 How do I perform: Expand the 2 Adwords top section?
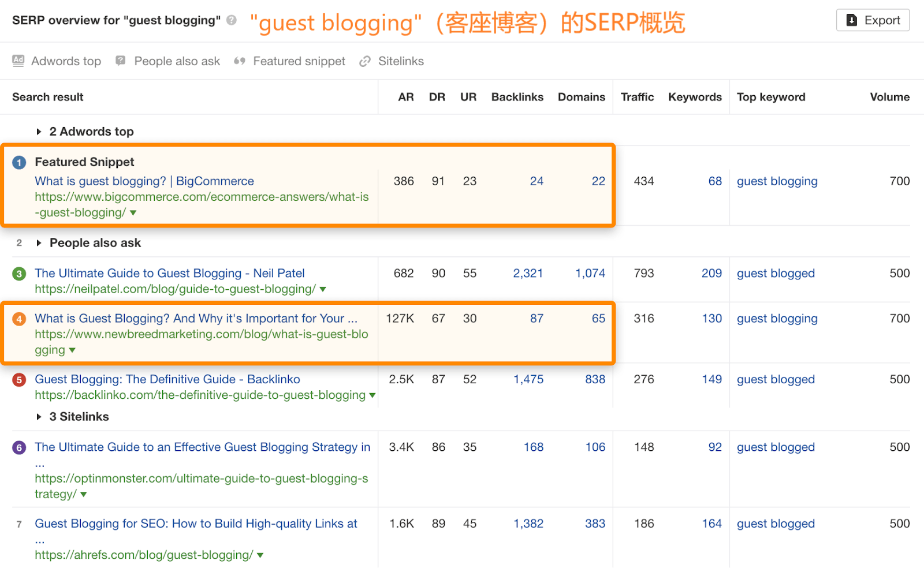click(39, 131)
